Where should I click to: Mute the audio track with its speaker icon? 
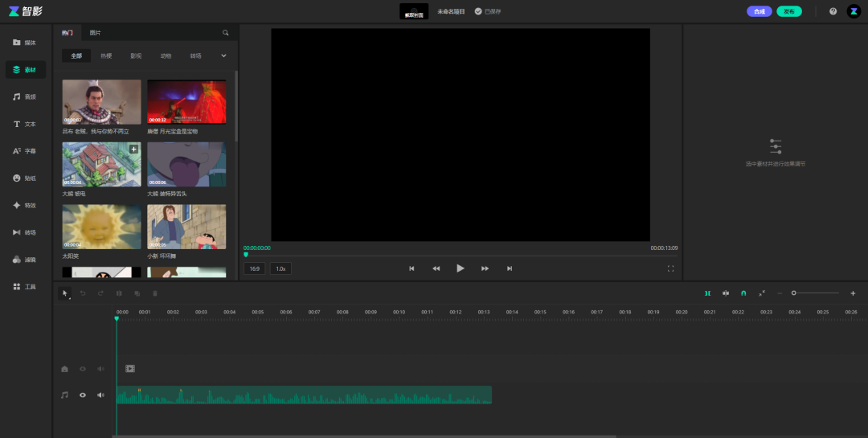101,395
